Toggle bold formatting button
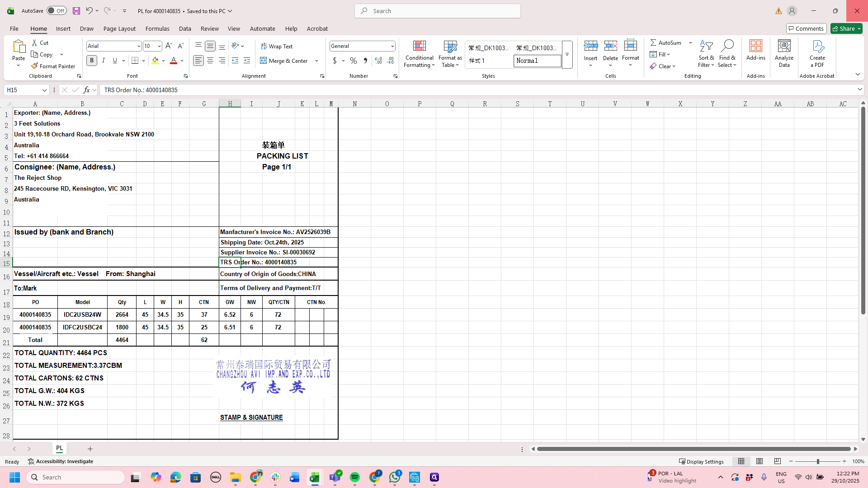 (x=92, y=61)
